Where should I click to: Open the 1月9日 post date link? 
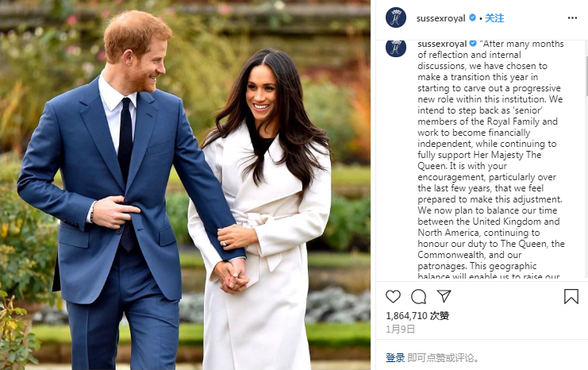coord(400,329)
